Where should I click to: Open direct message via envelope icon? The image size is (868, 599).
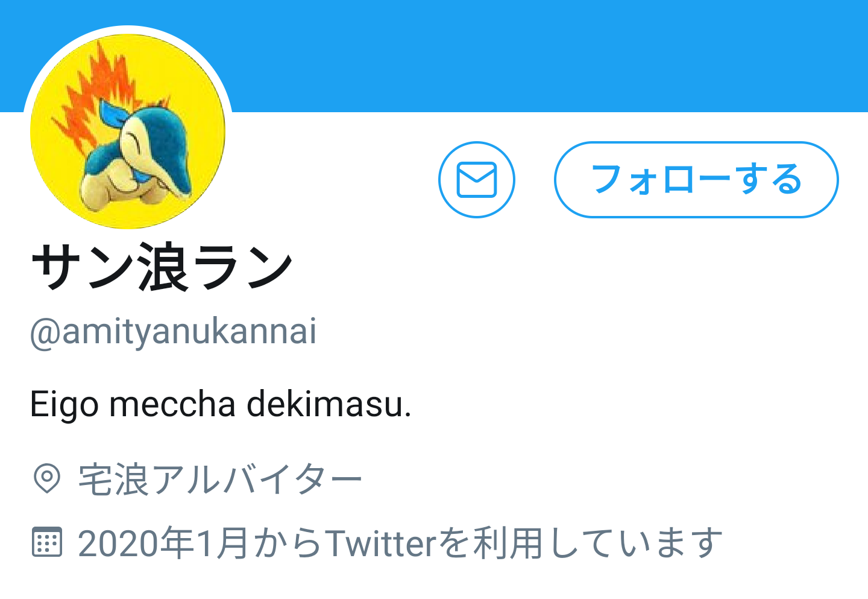476,180
